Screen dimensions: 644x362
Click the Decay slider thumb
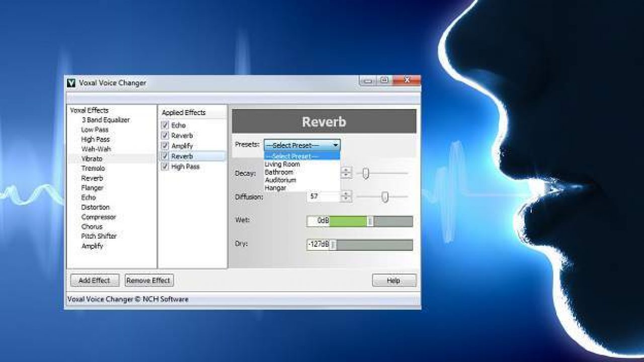point(366,173)
